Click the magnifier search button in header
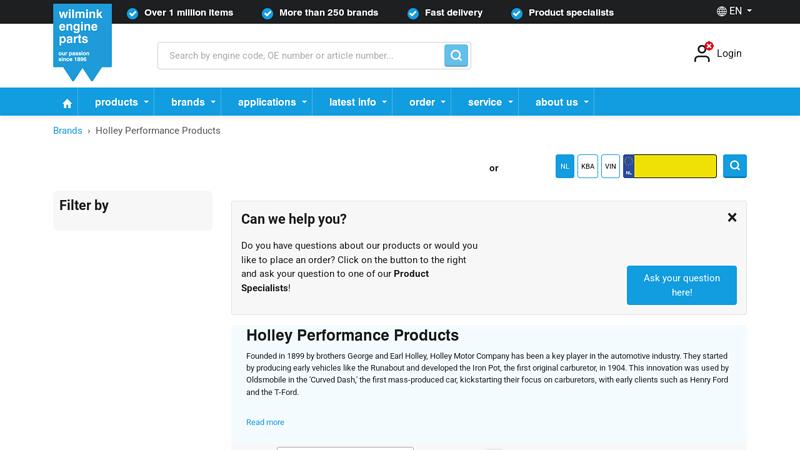This screenshot has width=800, height=450. 456,56
